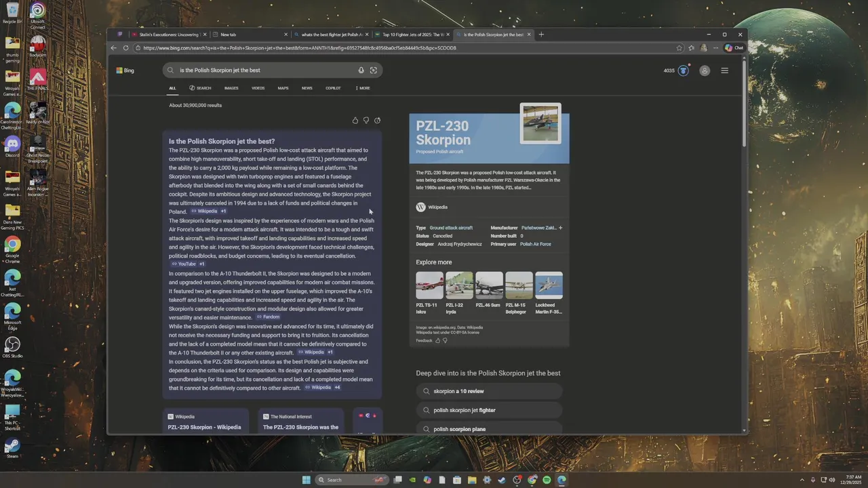Click the Windows taskbar Search box
The height and width of the screenshot is (488, 868).
[353, 480]
